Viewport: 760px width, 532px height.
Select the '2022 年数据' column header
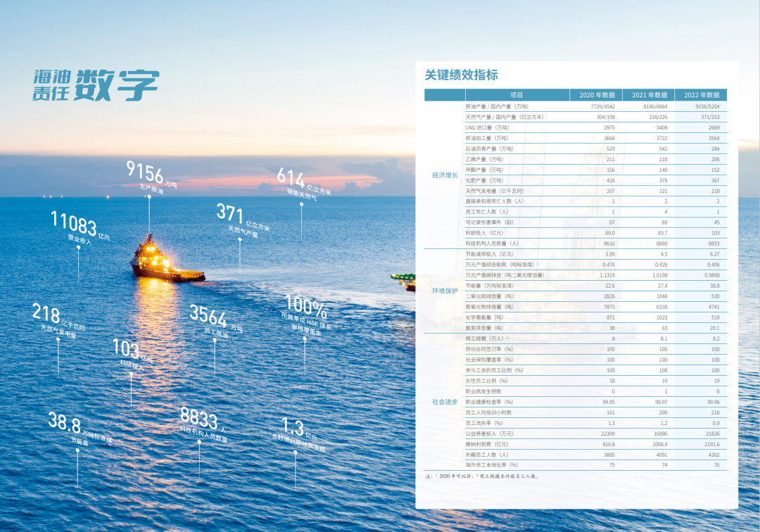pos(702,95)
